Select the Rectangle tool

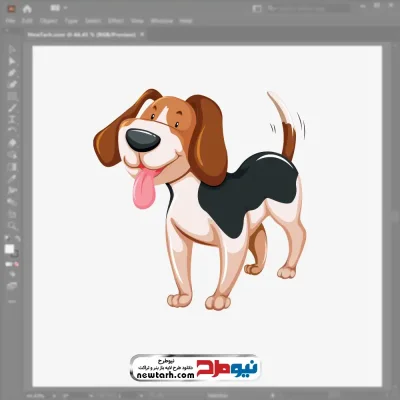pos(12,96)
